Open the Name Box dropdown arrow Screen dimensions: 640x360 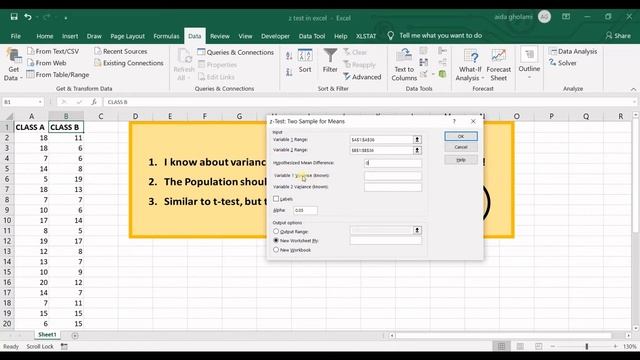coord(40,102)
